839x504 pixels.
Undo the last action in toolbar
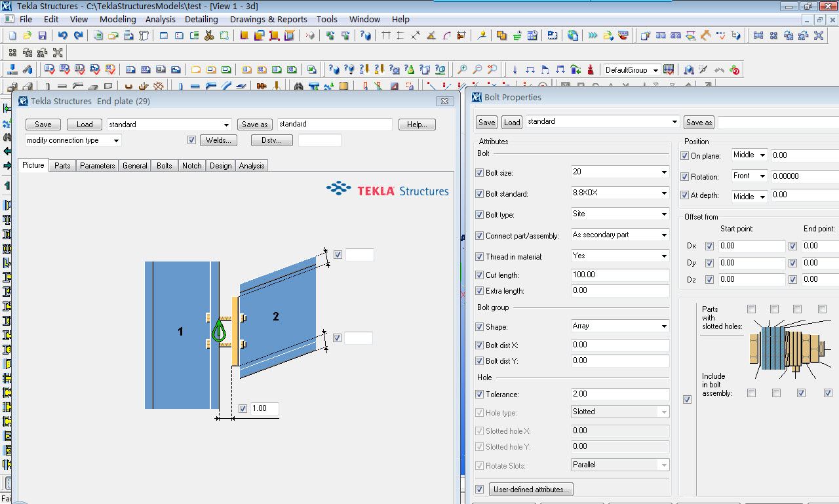coord(63,35)
